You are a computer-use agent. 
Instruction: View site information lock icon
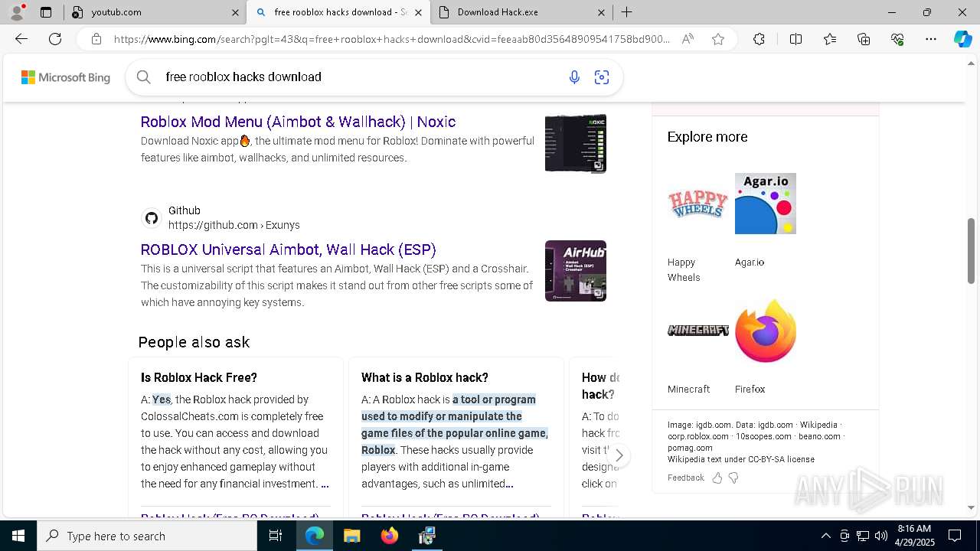[x=96, y=39]
